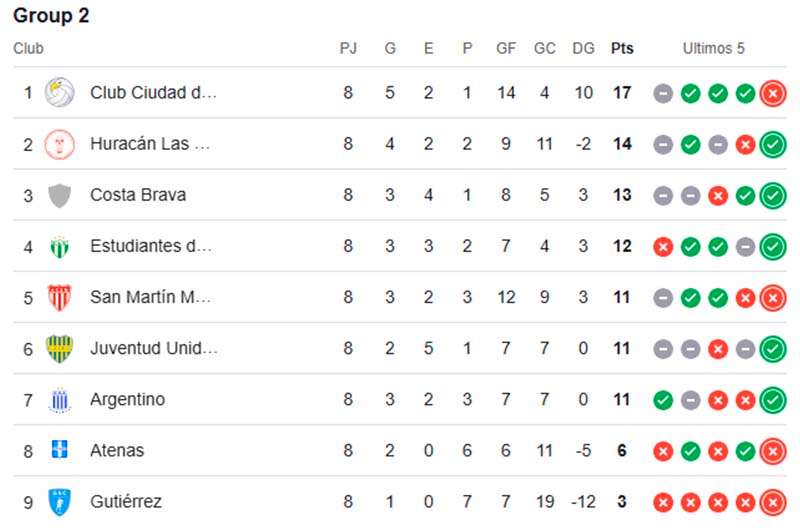Click the Juventud Unida yellow-green shield
This screenshot has width=800, height=530.
point(59,349)
